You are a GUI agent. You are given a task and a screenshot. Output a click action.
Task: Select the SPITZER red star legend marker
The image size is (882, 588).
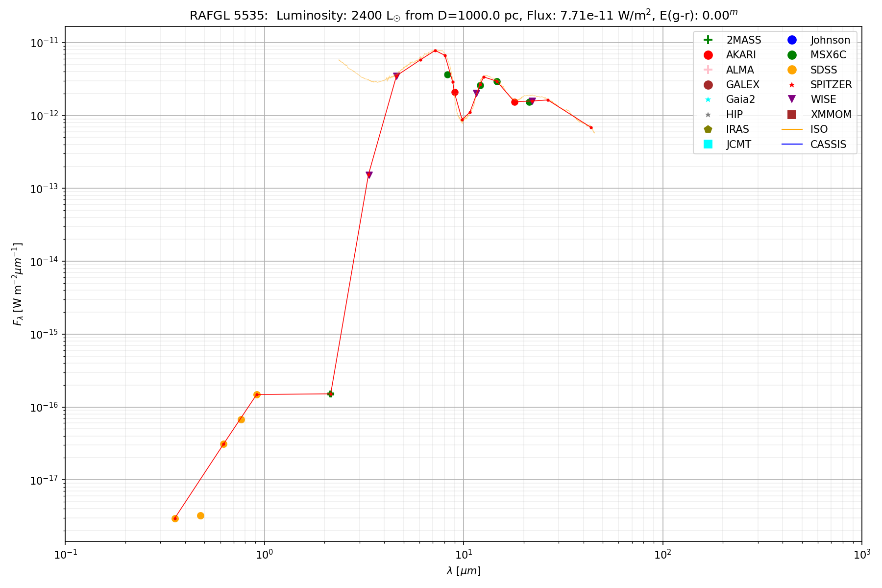pyautogui.click(x=792, y=85)
